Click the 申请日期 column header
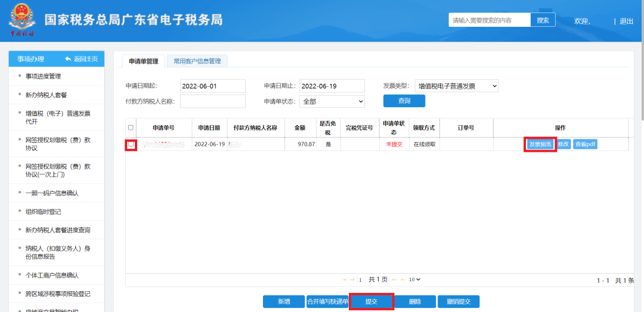The width and height of the screenshot is (644, 312). 209,127
